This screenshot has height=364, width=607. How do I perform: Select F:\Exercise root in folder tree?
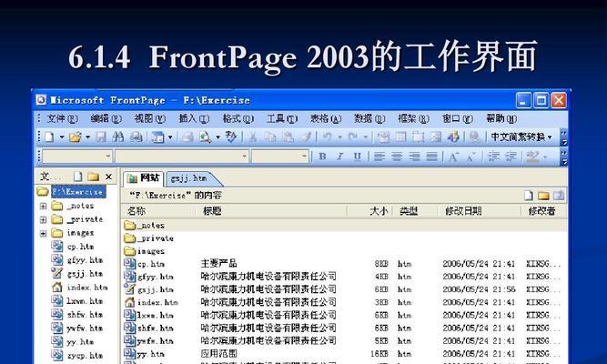pyautogui.click(x=78, y=192)
